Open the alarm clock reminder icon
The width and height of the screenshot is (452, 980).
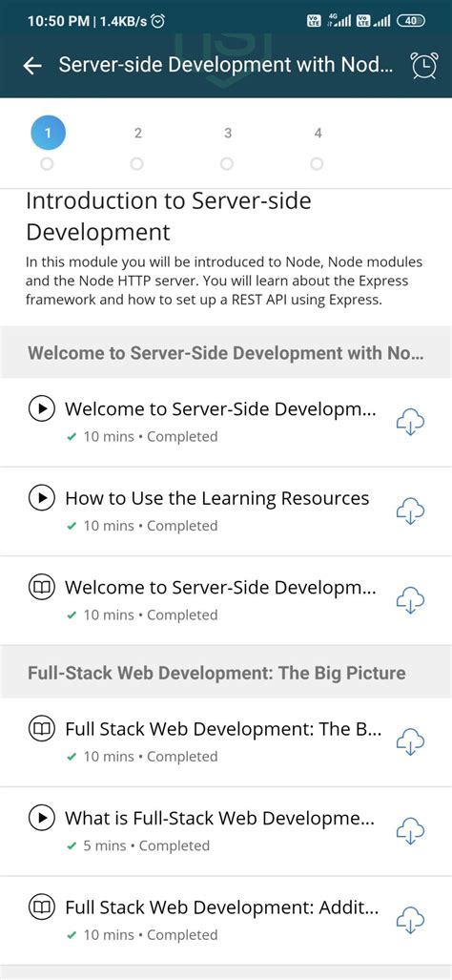pyautogui.click(x=424, y=65)
